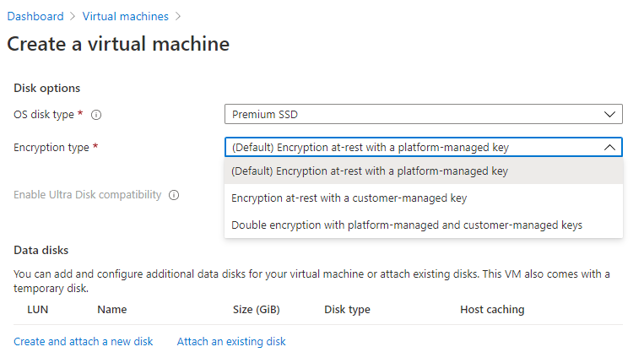Image resolution: width=644 pixels, height=363 pixels.
Task: Click Create and attach a new disk
Action: click(x=84, y=342)
